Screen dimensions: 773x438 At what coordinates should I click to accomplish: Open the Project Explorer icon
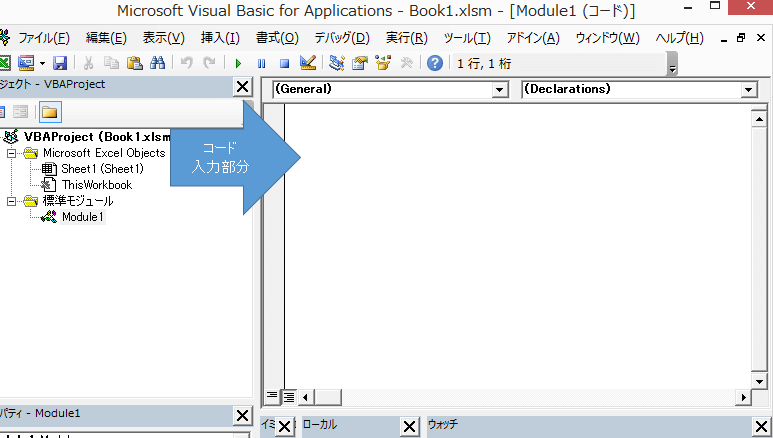(337, 63)
